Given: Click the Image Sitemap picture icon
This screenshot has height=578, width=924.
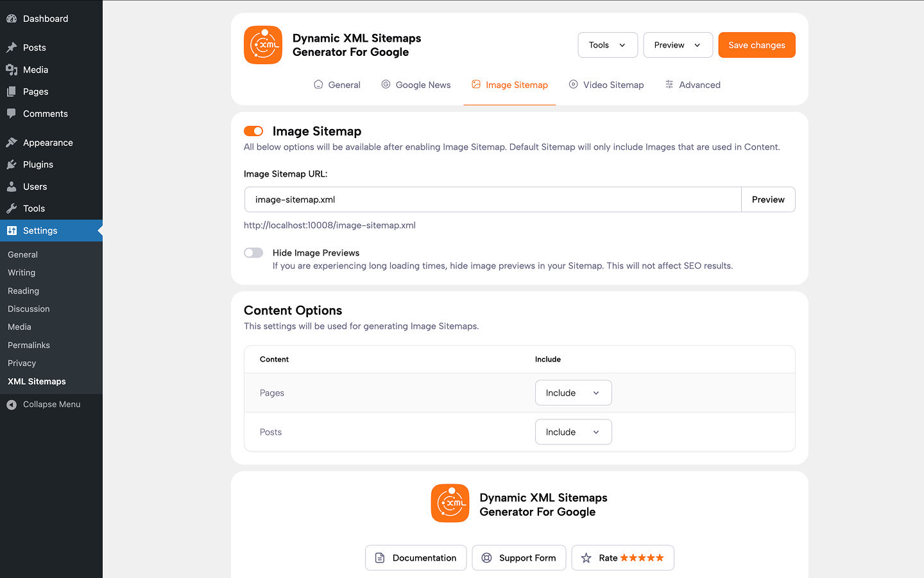Looking at the screenshot, I should 476,84.
